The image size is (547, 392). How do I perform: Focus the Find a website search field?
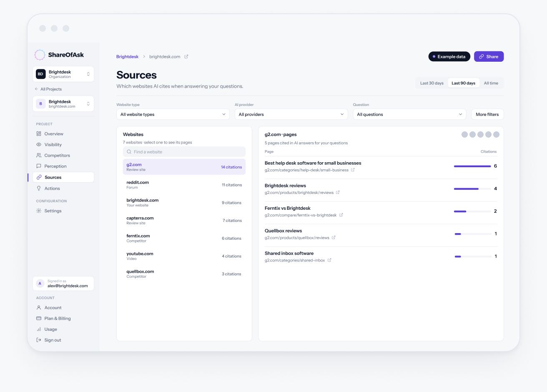(184, 152)
